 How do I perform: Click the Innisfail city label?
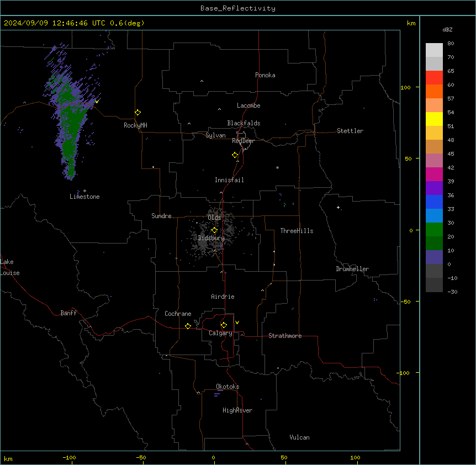pos(229,180)
